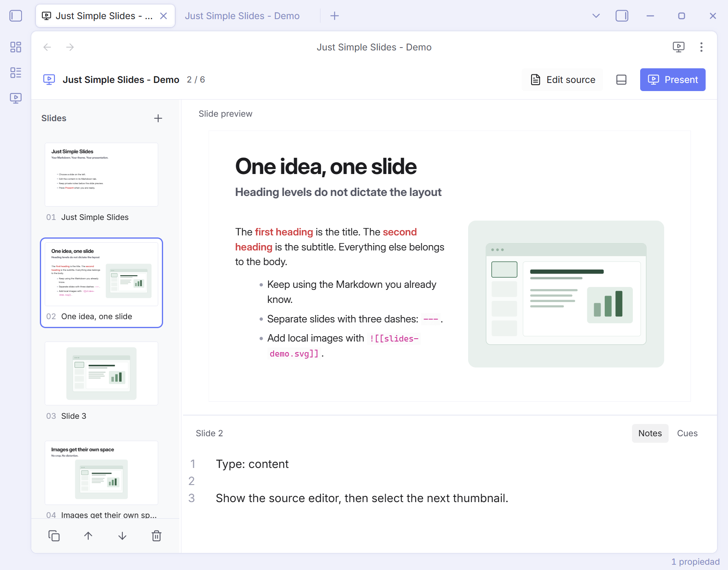Click the Edit source button
The height and width of the screenshot is (570, 728).
pos(563,80)
